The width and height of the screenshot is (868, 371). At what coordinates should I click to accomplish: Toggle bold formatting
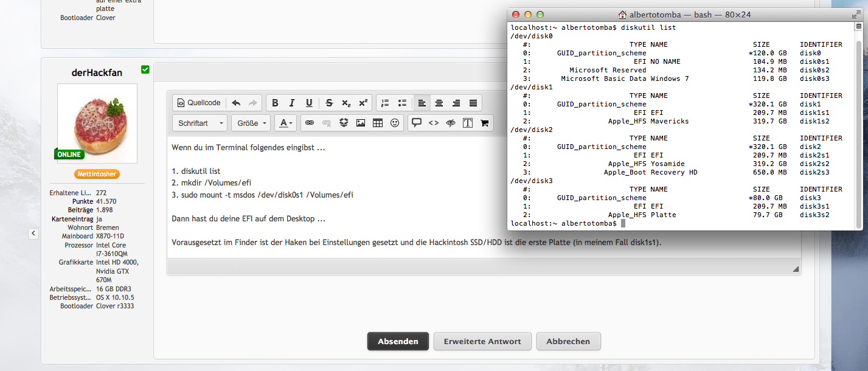(275, 103)
